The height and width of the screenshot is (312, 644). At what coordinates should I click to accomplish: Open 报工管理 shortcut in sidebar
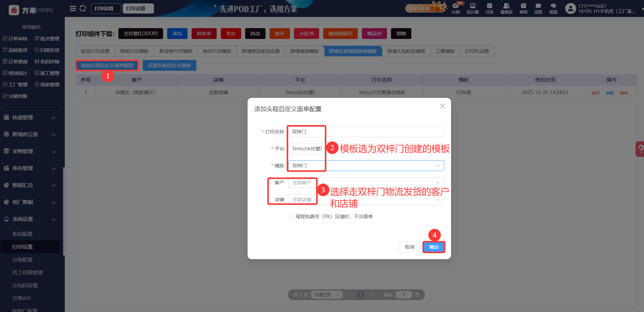[x=47, y=73]
